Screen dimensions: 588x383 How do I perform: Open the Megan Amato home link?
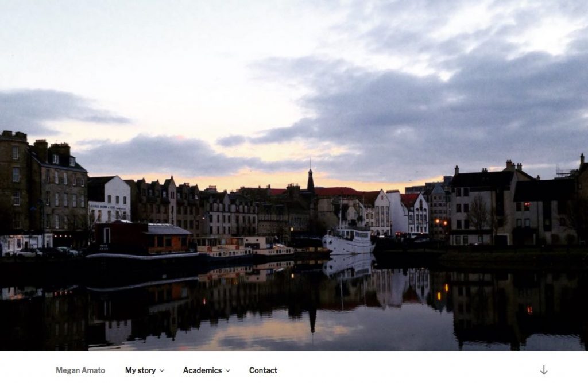point(80,370)
